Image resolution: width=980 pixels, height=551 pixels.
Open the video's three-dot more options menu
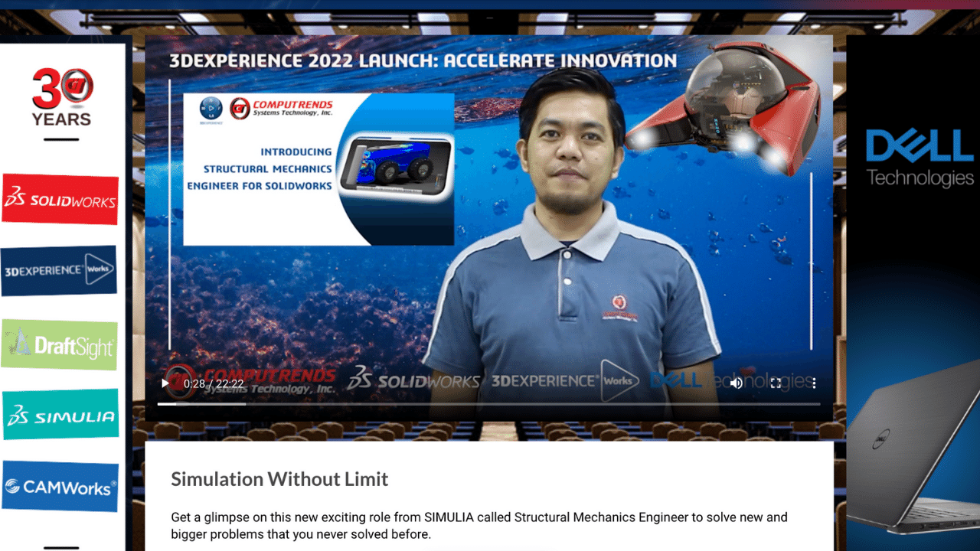coord(814,383)
